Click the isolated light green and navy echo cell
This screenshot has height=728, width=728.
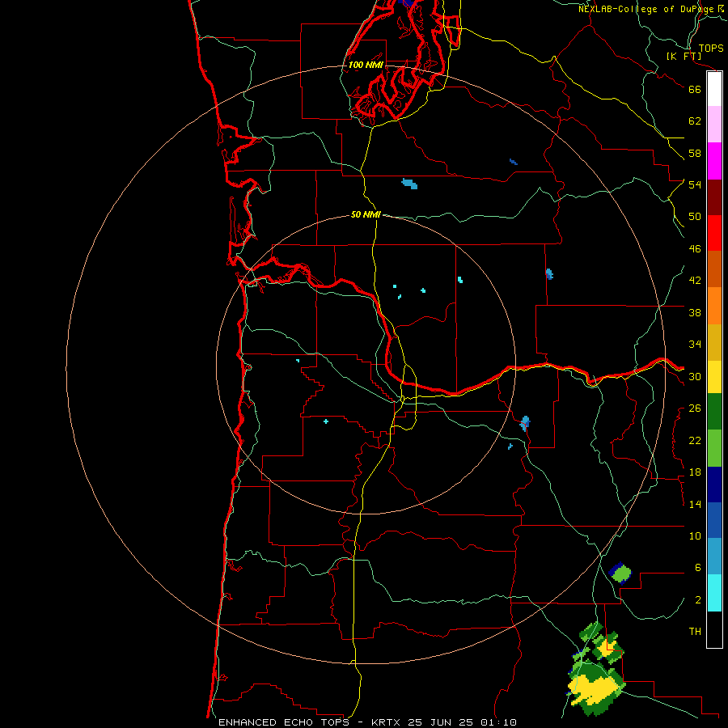(620, 573)
